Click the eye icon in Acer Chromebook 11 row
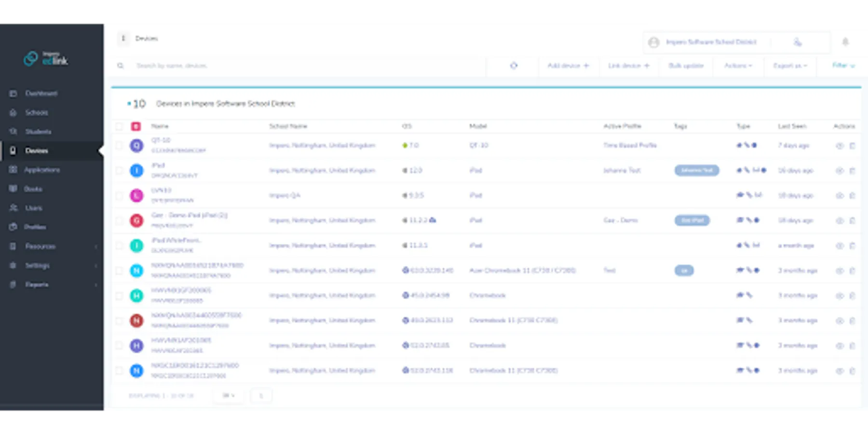This screenshot has width=868, height=434. [840, 271]
